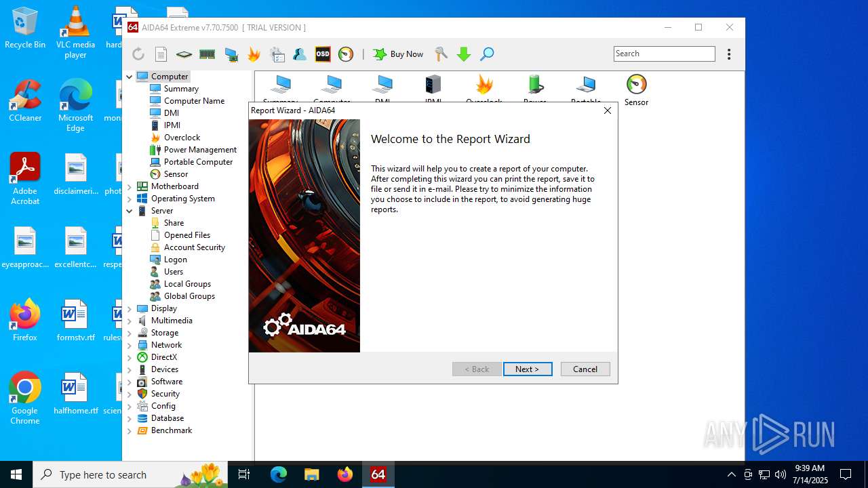Click the user silhouette toolbar icon
This screenshot has height=488, width=868.
[299, 54]
